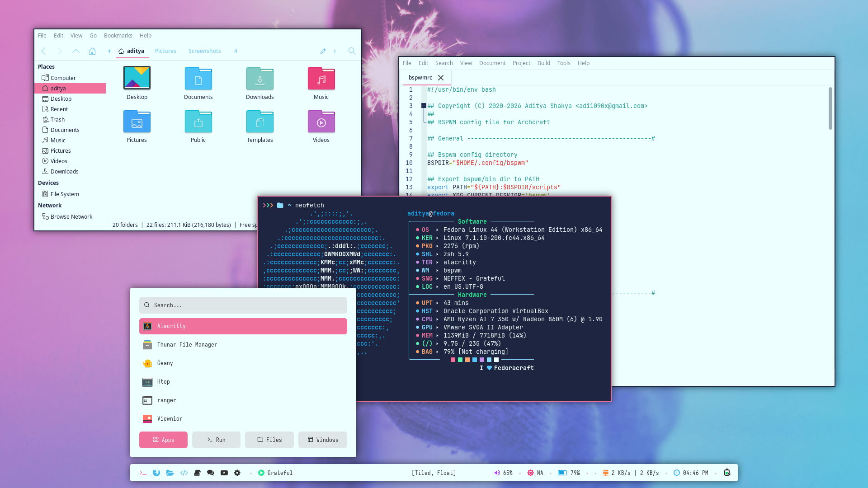This screenshot has height=488, width=868.
Task: Click the brightness icon showing NA
Action: (530, 473)
